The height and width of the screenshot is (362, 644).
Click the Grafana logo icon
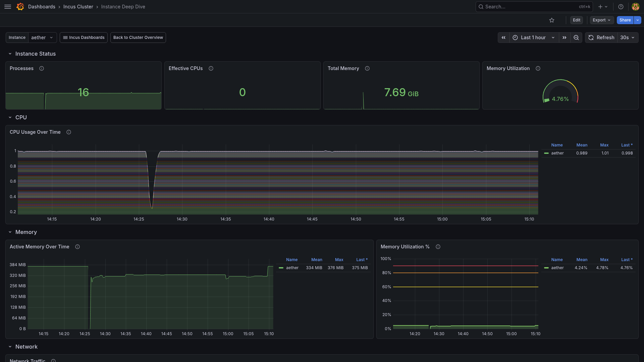pyautogui.click(x=20, y=7)
